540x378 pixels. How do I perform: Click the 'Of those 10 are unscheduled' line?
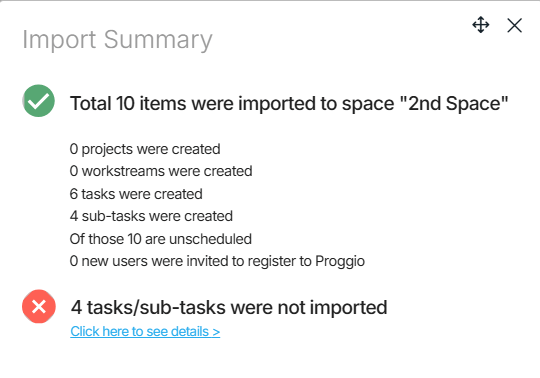pyautogui.click(x=160, y=239)
